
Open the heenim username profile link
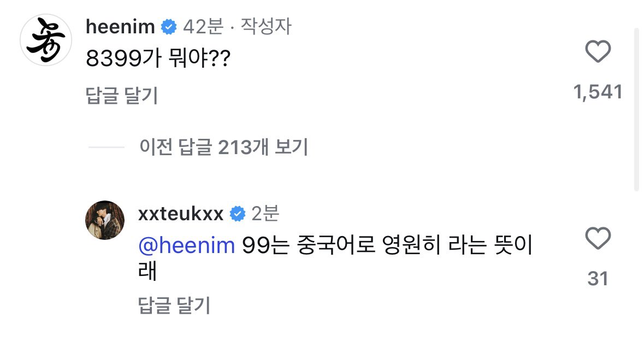tap(120, 27)
